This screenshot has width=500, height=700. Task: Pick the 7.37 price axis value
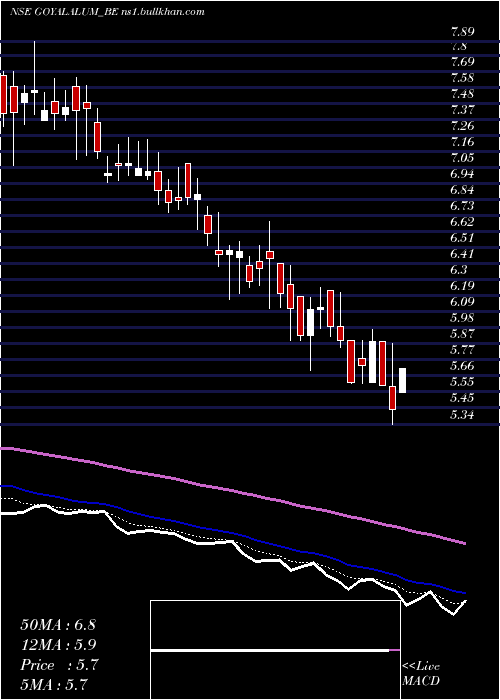pyautogui.click(x=462, y=110)
